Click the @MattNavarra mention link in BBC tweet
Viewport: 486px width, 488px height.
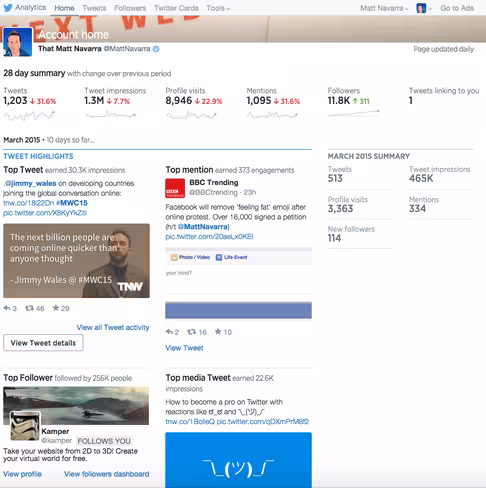[x=203, y=227]
